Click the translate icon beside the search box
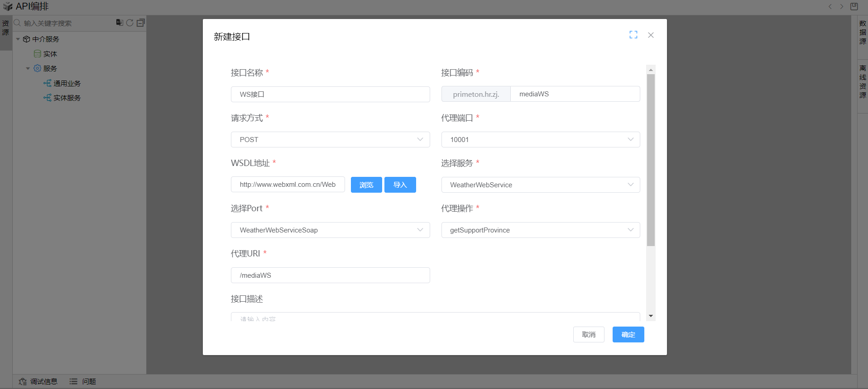 (119, 23)
